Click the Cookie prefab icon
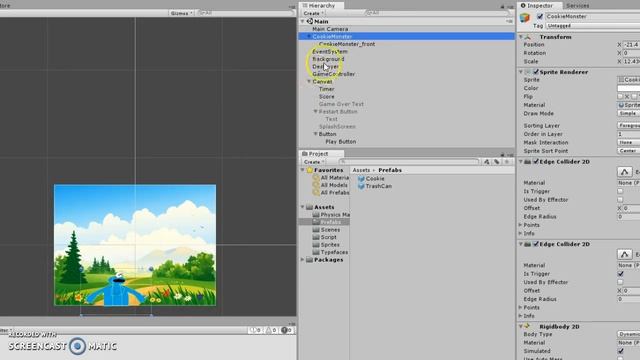The height and width of the screenshot is (360, 640). coord(361,179)
